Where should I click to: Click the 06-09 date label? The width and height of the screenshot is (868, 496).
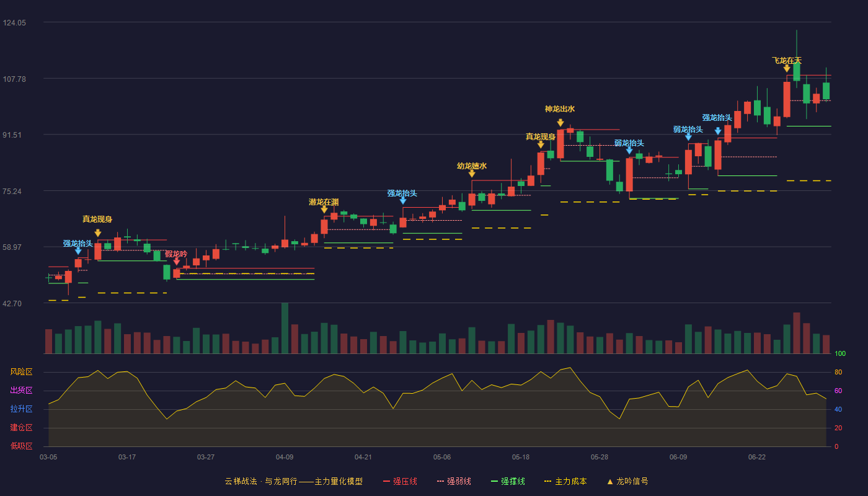pos(678,457)
